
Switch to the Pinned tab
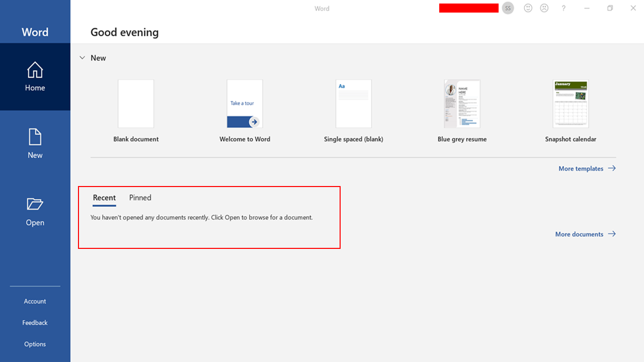[x=140, y=198]
